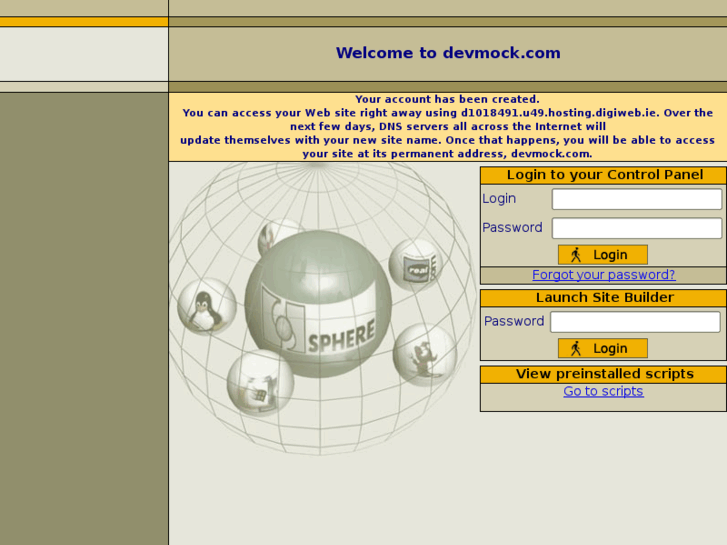Click the walking man icon on Control Panel Login
727x545 pixels.
tap(576, 255)
